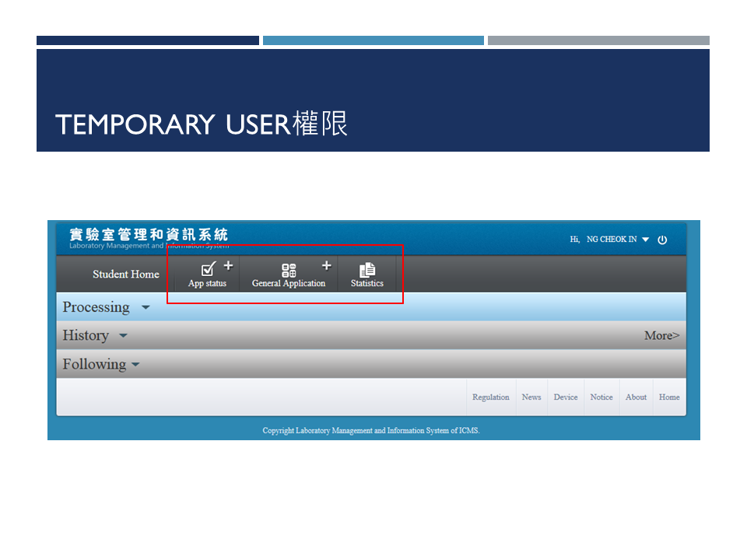Image resolution: width=747 pixels, height=560 pixels.
Task: Click the More> link in History
Action: pyautogui.click(x=661, y=336)
